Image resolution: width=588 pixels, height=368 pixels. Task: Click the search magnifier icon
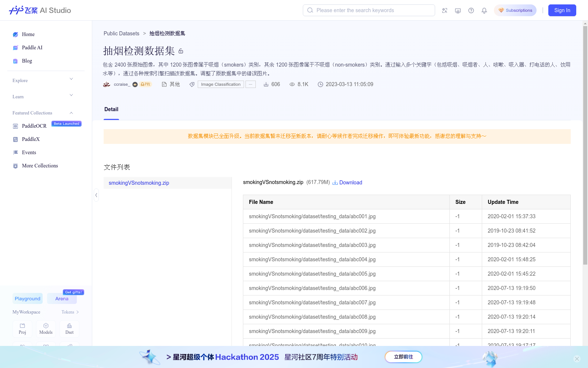310,10
